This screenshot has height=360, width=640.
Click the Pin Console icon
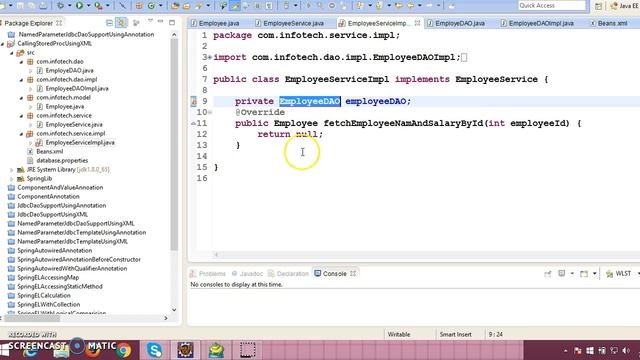(547, 274)
